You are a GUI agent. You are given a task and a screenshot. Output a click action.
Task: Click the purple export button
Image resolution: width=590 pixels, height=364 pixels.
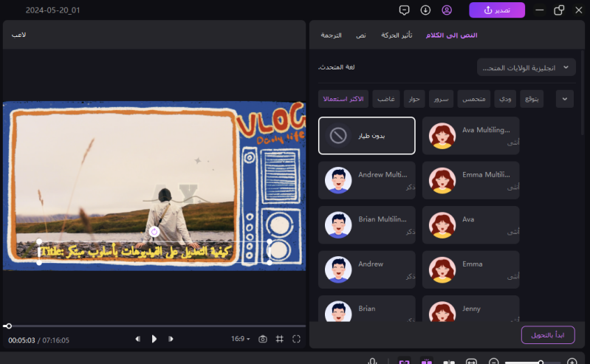496,10
